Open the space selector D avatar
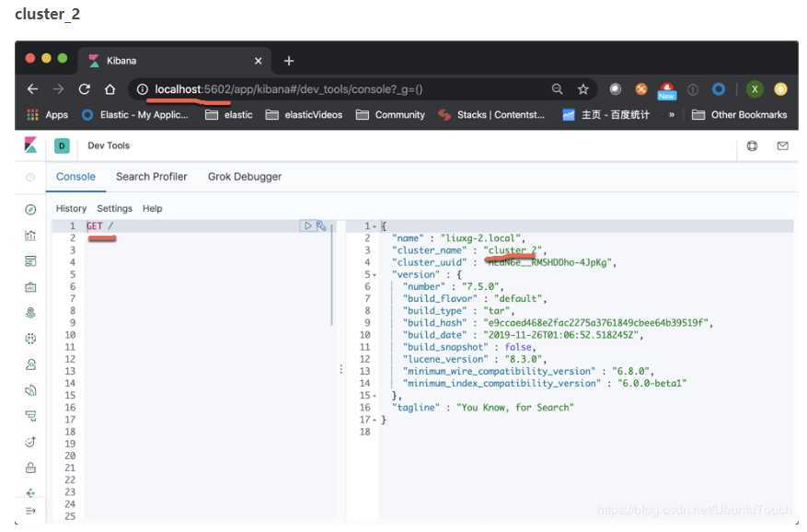 pos(62,145)
